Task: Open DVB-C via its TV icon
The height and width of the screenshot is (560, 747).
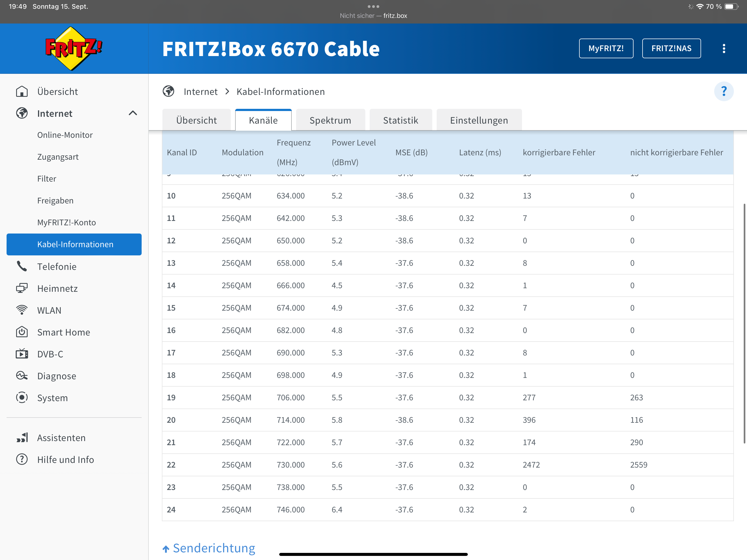Action: pos(22,354)
